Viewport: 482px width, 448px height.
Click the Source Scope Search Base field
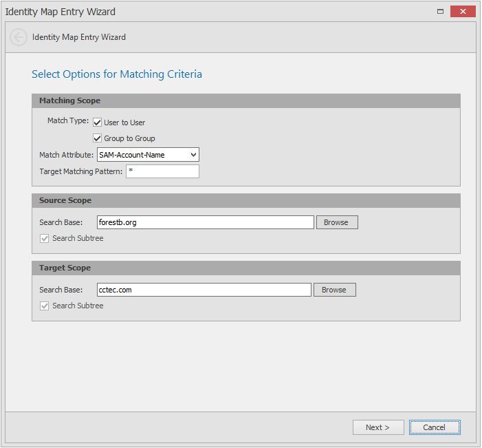(x=206, y=222)
